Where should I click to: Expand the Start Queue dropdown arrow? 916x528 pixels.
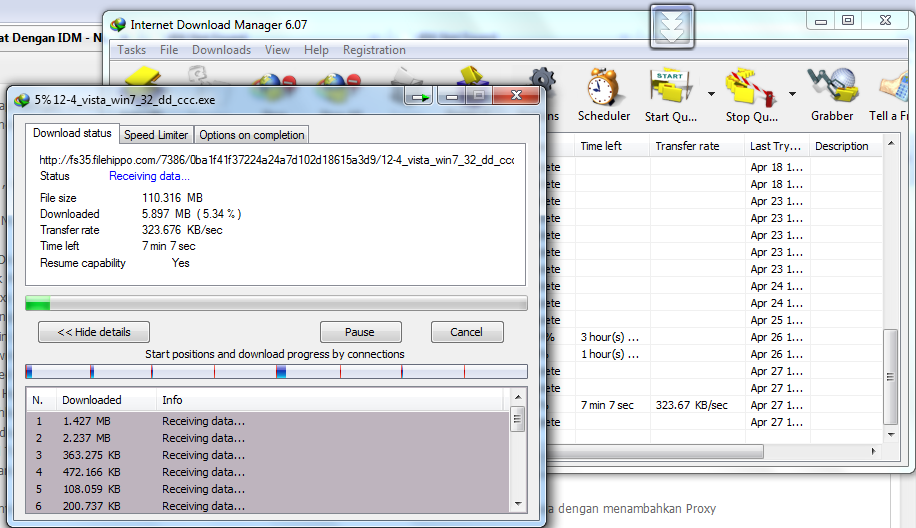coord(711,93)
